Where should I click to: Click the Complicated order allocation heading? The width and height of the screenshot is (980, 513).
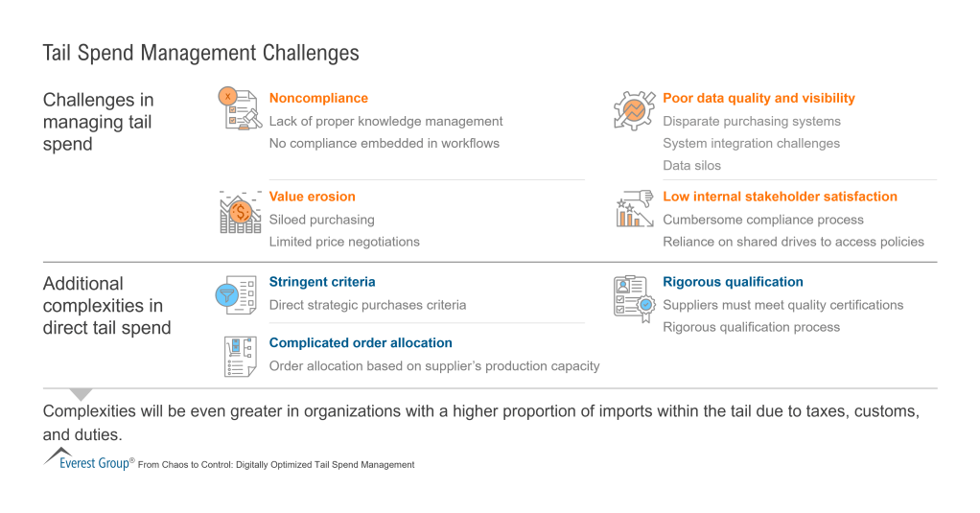[x=361, y=342]
